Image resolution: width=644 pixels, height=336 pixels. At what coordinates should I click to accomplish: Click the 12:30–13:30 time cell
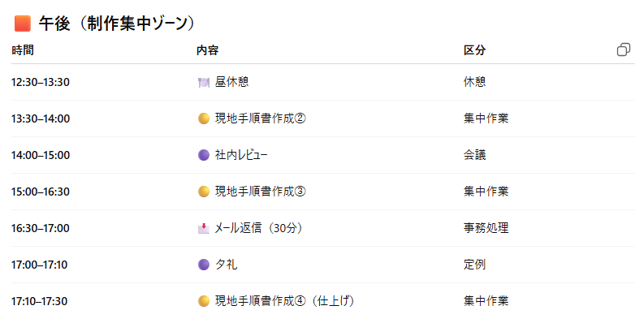coord(41,82)
